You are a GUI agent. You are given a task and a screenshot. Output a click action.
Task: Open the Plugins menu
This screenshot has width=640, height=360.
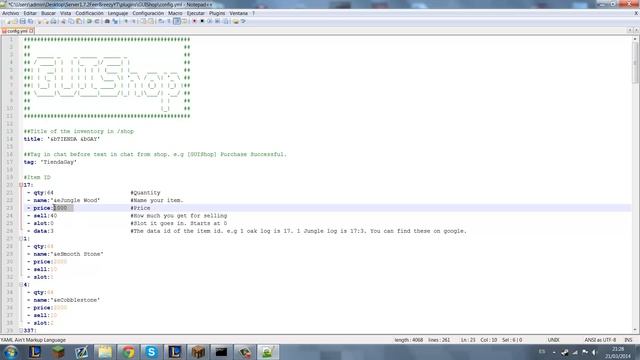(217, 13)
